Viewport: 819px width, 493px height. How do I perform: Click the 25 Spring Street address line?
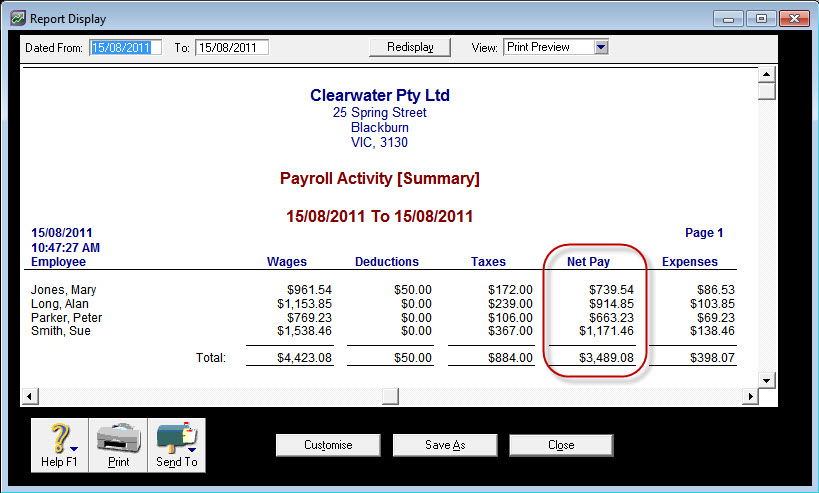pyautogui.click(x=380, y=112)
